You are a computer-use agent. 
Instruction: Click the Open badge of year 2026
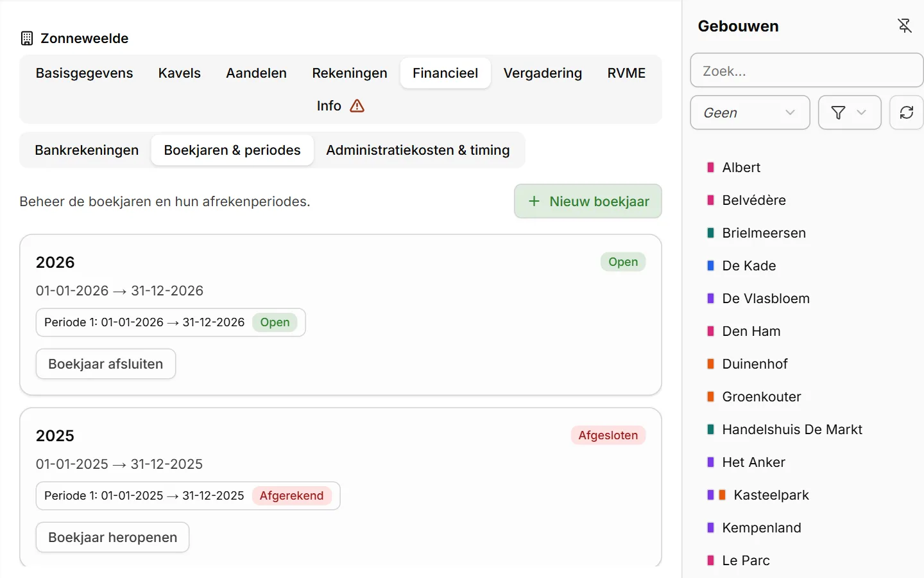point(623,262)
